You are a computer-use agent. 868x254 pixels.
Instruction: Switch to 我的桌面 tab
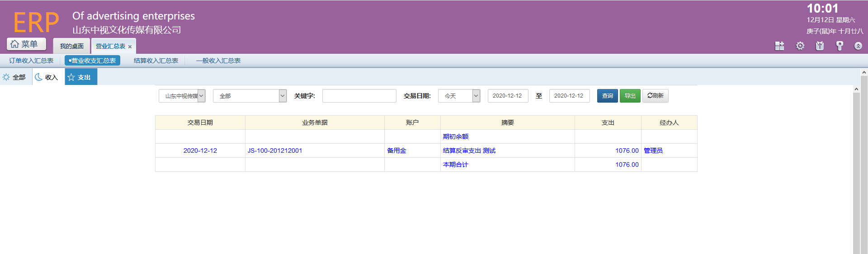(71, 46)
